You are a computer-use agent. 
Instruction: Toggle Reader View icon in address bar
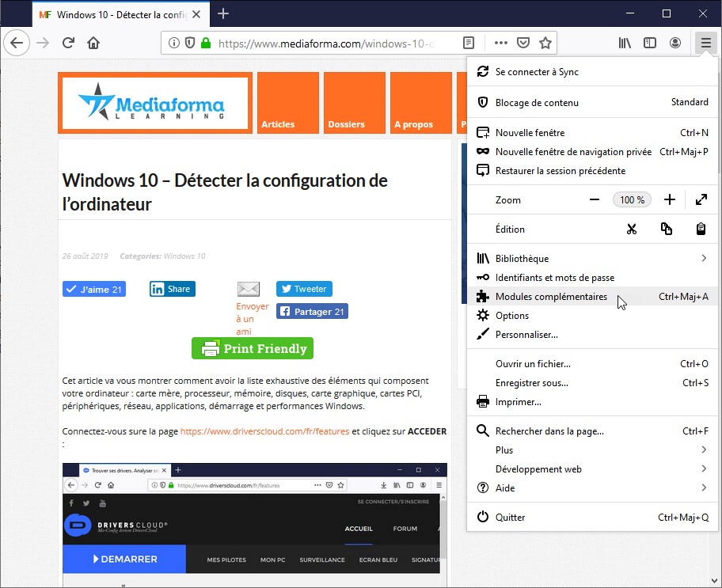click(469, 43)
